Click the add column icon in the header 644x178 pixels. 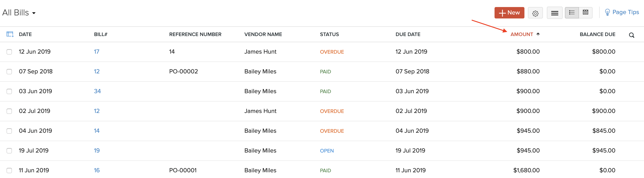pos(10,34)
